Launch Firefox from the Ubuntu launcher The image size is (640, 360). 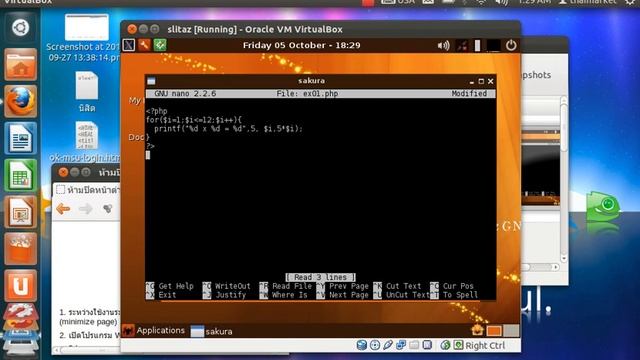point(20,101)
